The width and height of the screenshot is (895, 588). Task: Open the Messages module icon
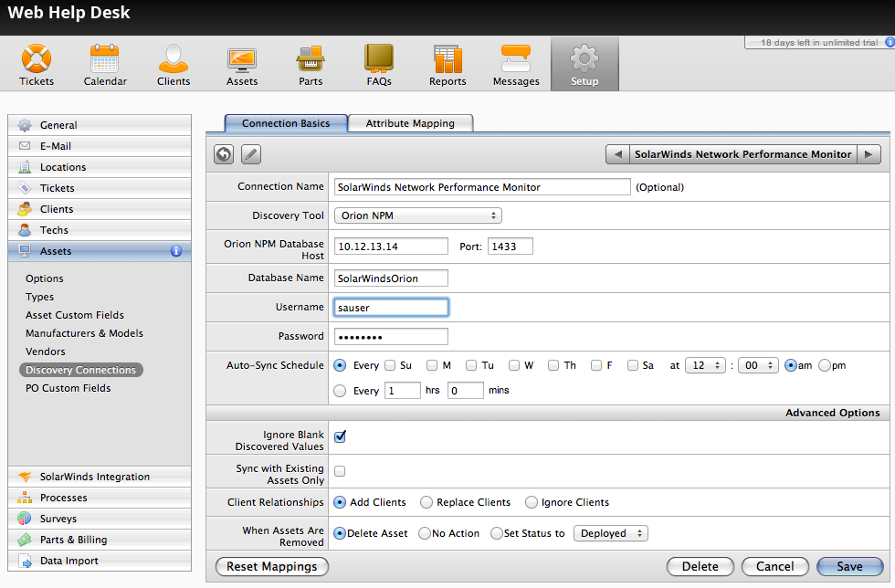(516, 65)
